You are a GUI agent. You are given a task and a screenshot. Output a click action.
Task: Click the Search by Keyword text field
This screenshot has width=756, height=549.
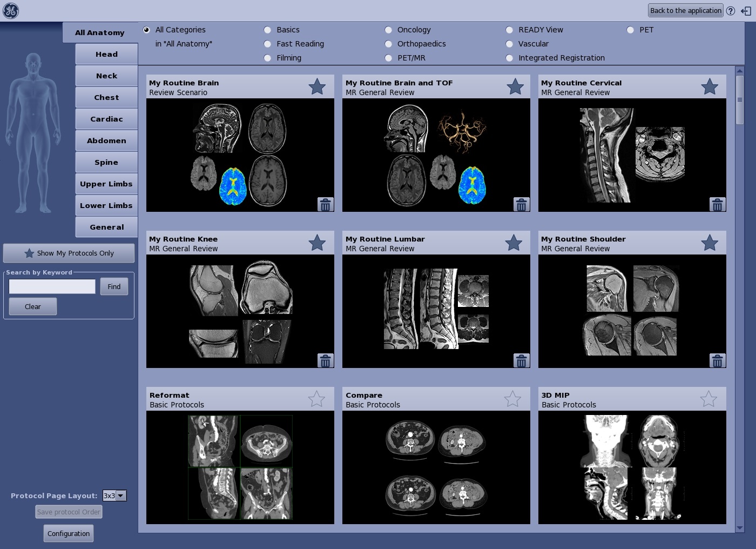point(52,286)
